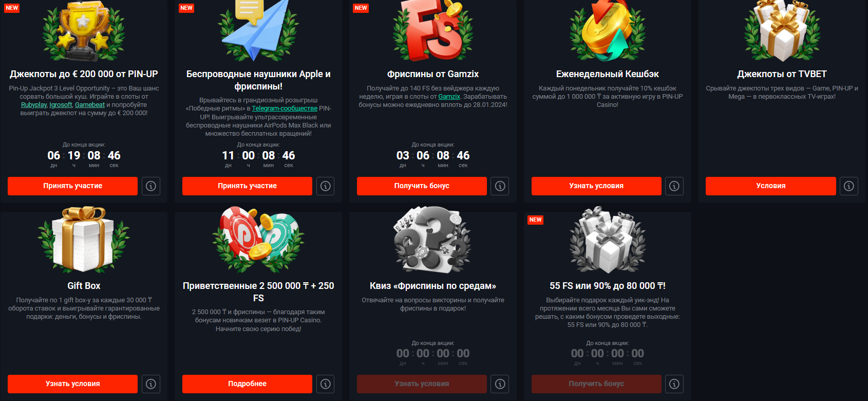Open the Telegram-сообществе link
Screen dimensions: 868x401
tap(285, 108)
